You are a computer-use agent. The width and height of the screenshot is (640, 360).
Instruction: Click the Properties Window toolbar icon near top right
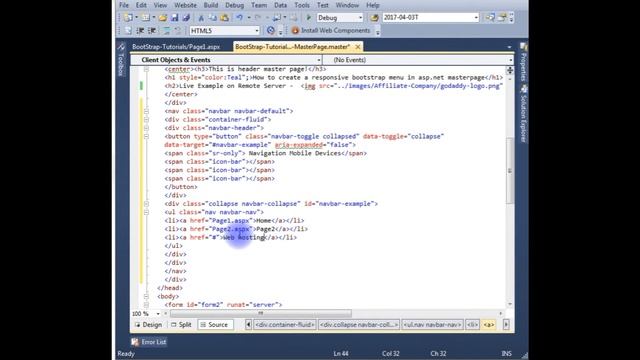[502, 18]
